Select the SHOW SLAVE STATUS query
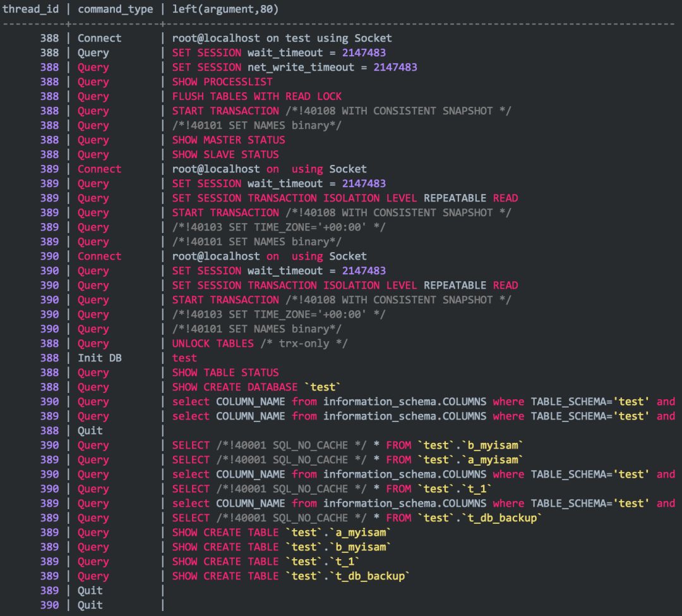 click(225, 155)
